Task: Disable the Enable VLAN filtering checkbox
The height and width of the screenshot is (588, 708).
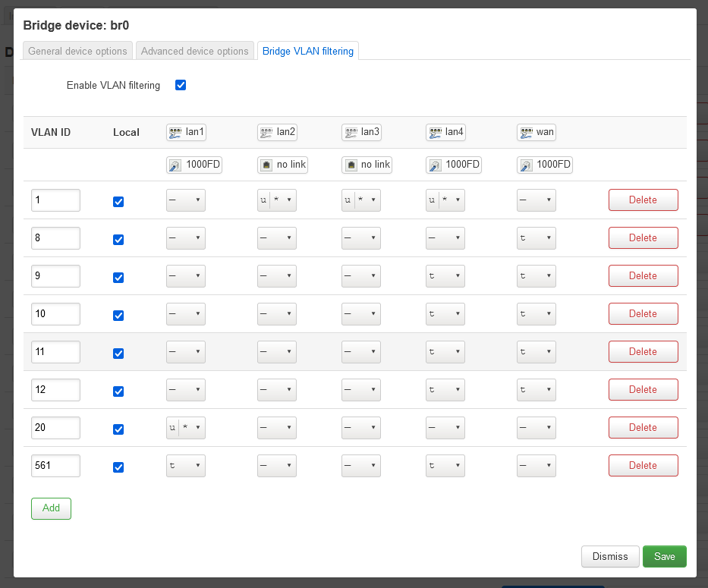Action: click(181, 85)
